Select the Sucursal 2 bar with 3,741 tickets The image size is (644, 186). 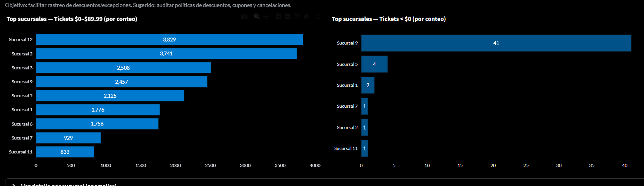tap(166, 53)
